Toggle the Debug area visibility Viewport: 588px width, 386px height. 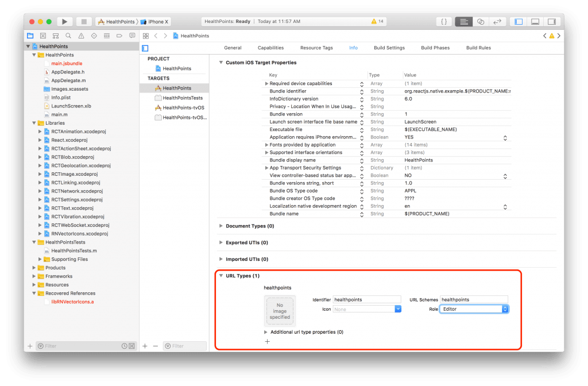[535, 21]
